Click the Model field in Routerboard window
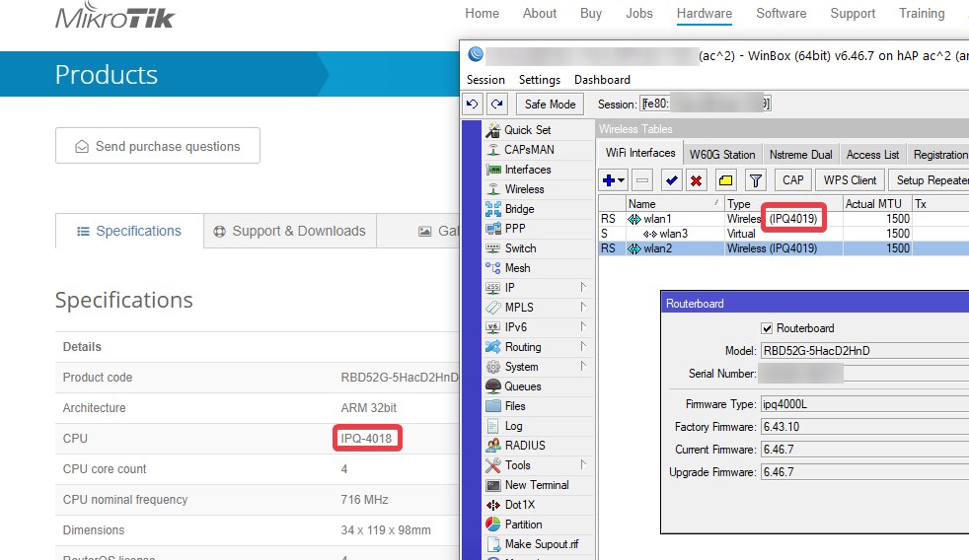This screenshot has height=560, width=969. coord(864,351)
